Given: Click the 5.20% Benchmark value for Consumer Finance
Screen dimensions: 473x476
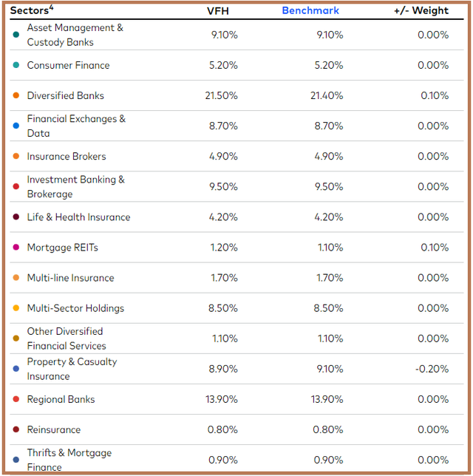Looking at the screenshot, I should (x=329, y=65).
